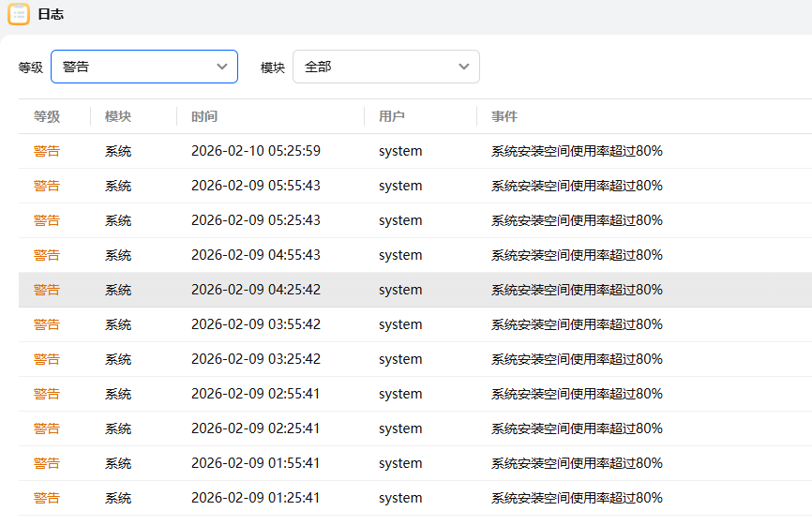Select log time 2026-02-09 05:25:43
The width and height of the screenshot is (812, 526).
[x=256, y=220]
